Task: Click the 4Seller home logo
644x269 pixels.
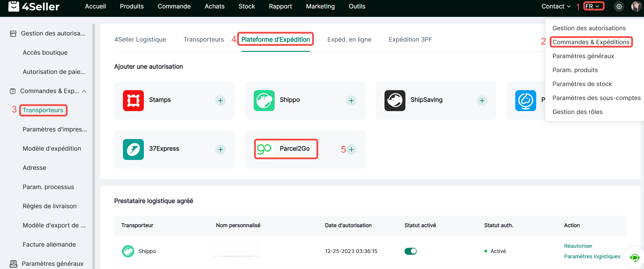Action: tap(34, 6)
